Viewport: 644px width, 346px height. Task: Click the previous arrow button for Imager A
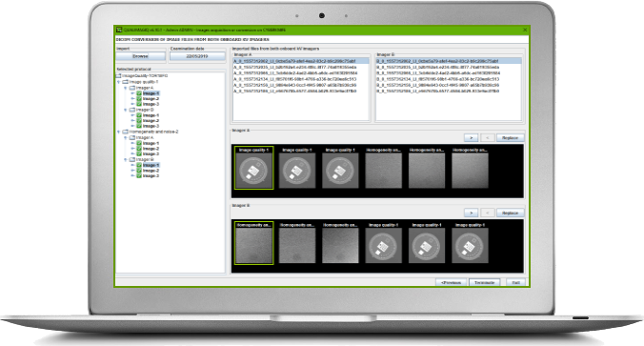pyautogui.click(x=487, y=137)
